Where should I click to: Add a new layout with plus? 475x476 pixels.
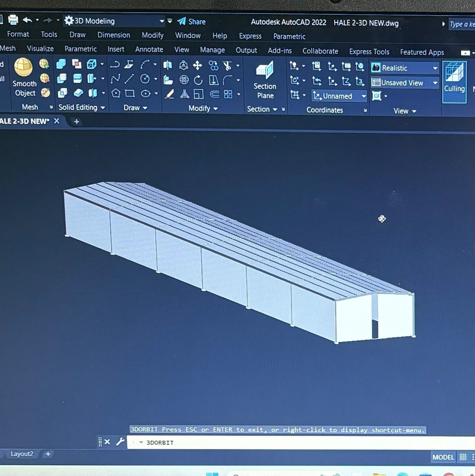click(x=48, y=454)
